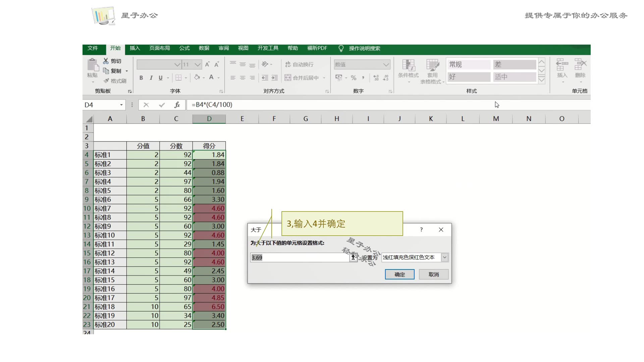This screenshot has width=644, height=362.
Task: Switch to the 插入 ribbon tab
Action: pos(135,48)
